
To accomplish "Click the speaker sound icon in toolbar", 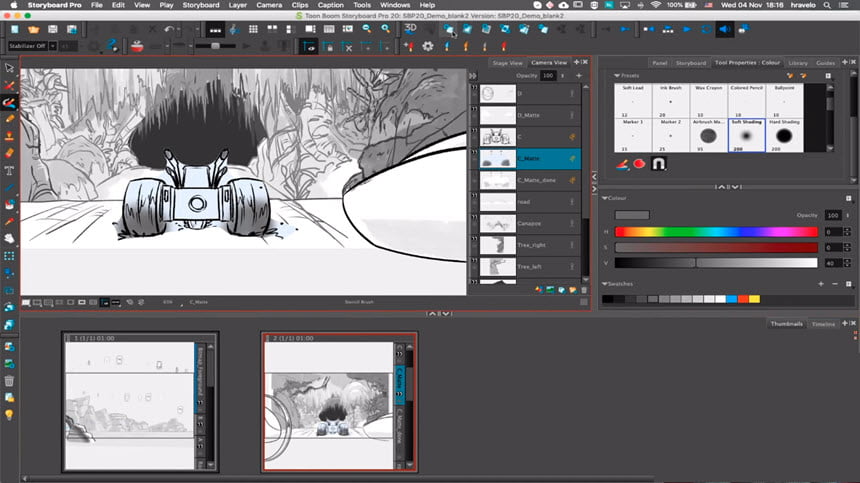I will click(725, 29).
